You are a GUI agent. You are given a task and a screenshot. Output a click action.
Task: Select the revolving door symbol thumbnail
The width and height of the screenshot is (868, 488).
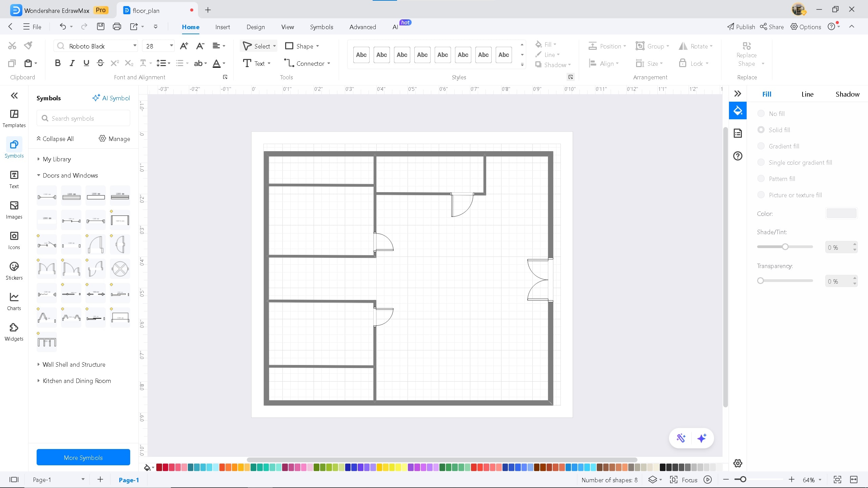pyautogui.click(x=120, y=268)
